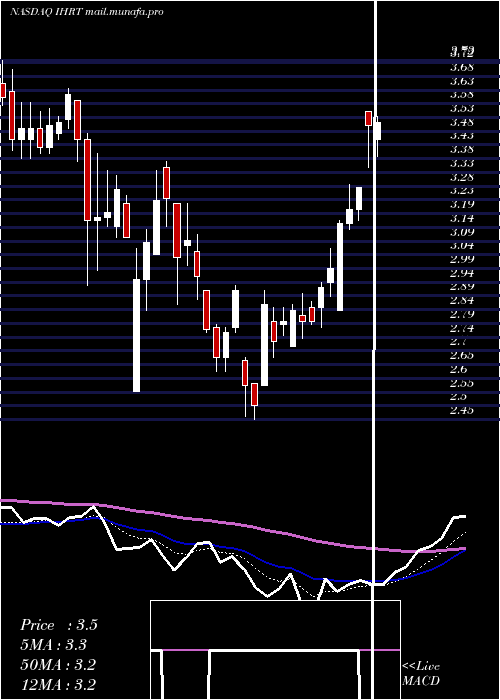Click the <<Live MACD label
Viewport: 500px width, 700px height.
pos(421,674)
